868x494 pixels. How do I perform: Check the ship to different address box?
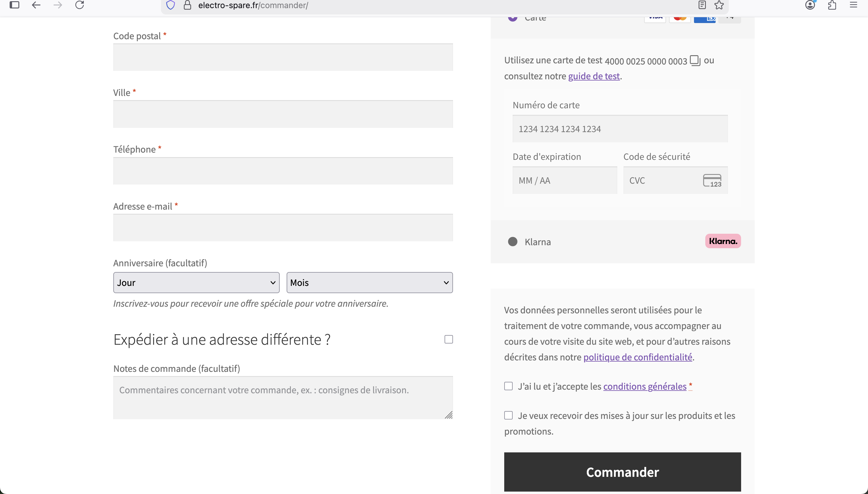coord(448,339)
